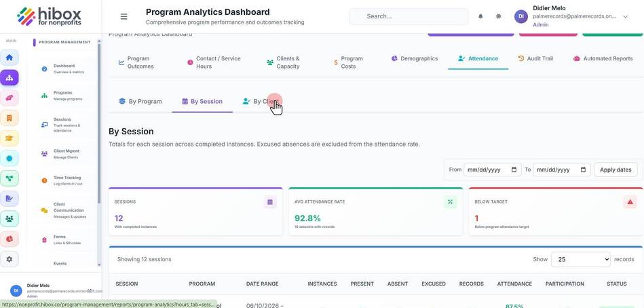644x308 pixels.
Task: Open the green workflow nodes icon
Action: coord(10,178)
